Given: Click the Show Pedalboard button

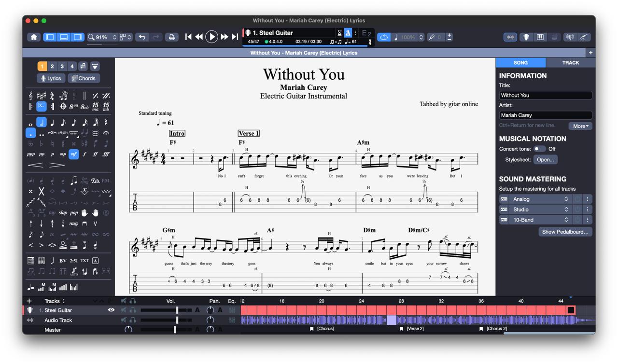Looking at the screenshot, I should [565, 232].
